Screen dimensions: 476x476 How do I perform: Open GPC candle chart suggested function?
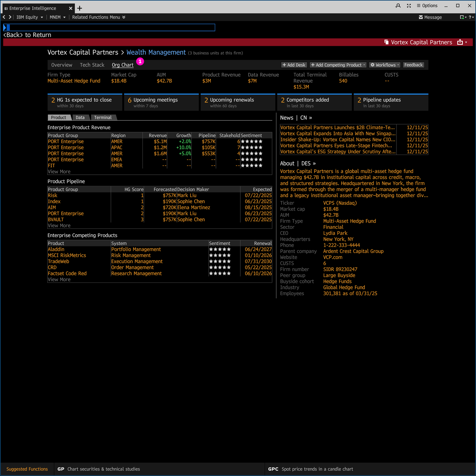[x=310, y=469]
